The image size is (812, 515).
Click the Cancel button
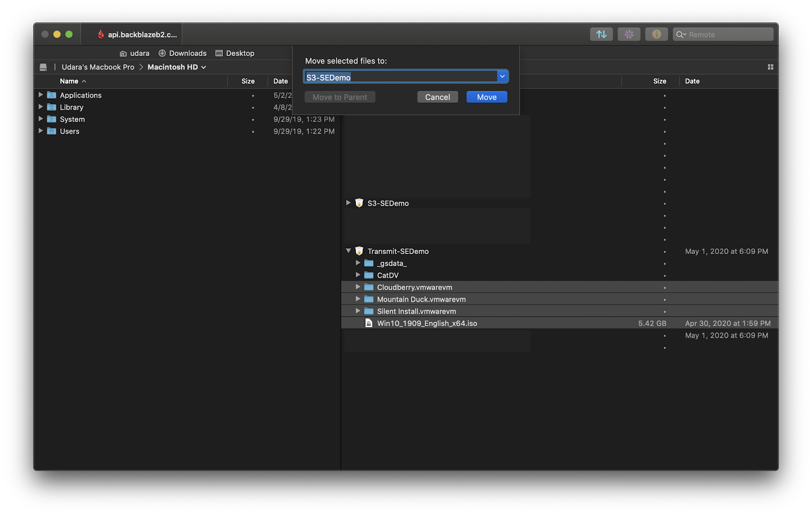437,97
